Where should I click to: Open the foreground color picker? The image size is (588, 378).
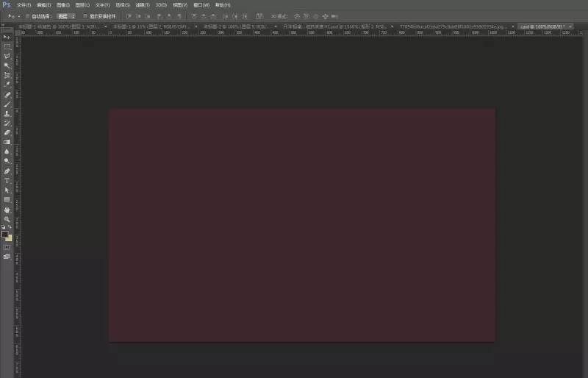point(4,235)
